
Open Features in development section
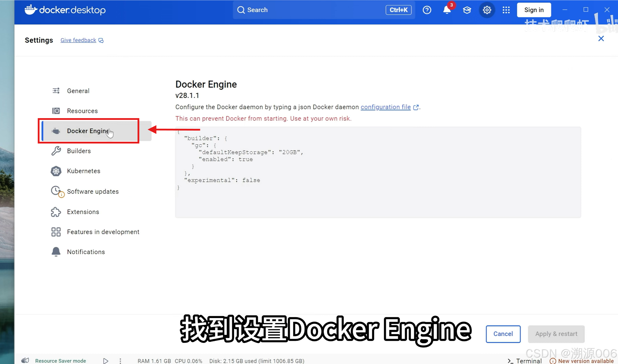click(97, 232)
